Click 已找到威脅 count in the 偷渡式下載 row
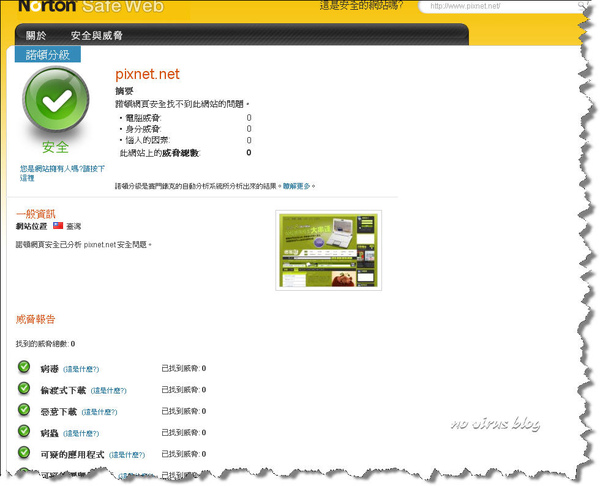The width and height of the screenshot is (600, 486). tap(184, 390)
